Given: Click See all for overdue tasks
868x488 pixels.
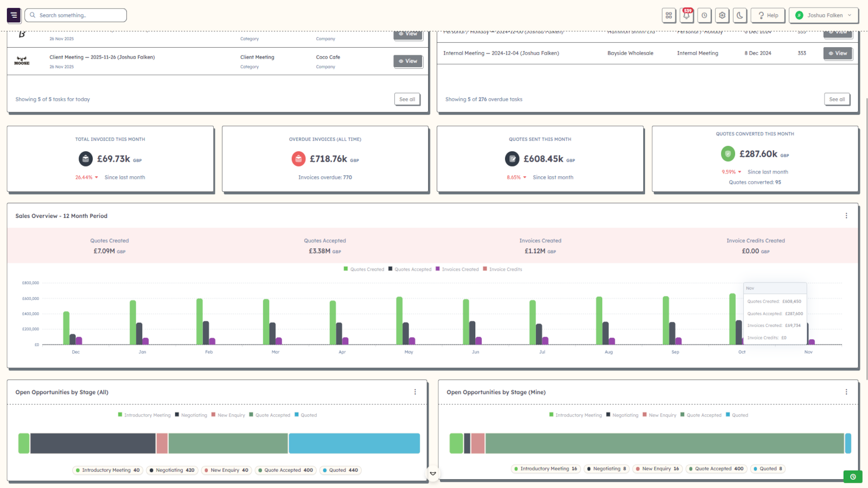Looking at the screenshot, I should (x=837, y=99).
